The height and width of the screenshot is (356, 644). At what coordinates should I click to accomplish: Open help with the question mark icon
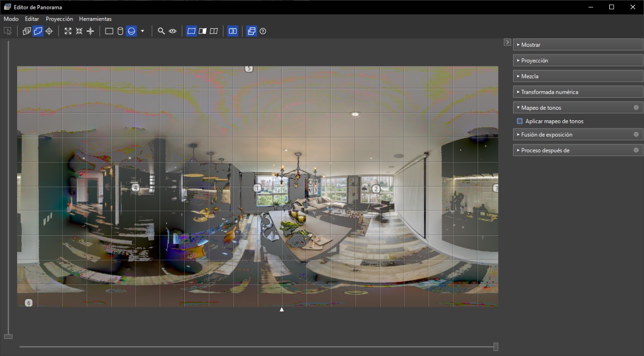click(263, 31)
